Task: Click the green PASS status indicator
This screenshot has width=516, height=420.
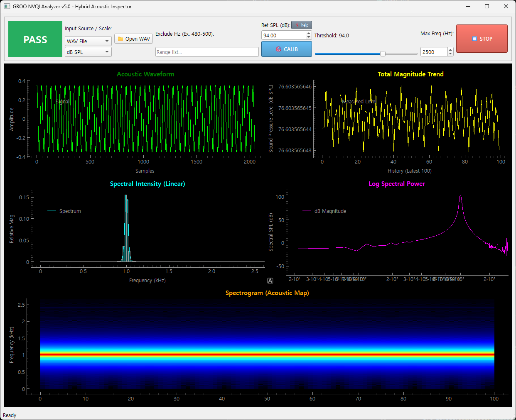Action: [x=35, y=39]
